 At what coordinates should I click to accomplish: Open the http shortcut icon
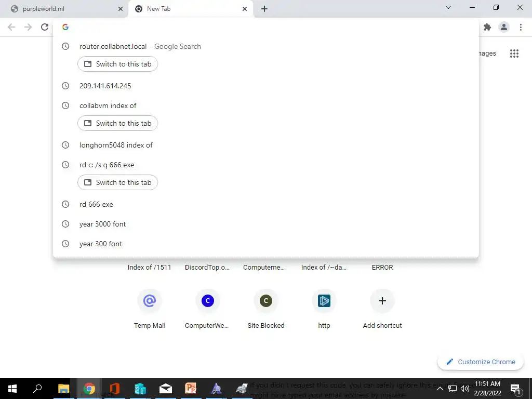pyautogui.click(x=324, y=301)
